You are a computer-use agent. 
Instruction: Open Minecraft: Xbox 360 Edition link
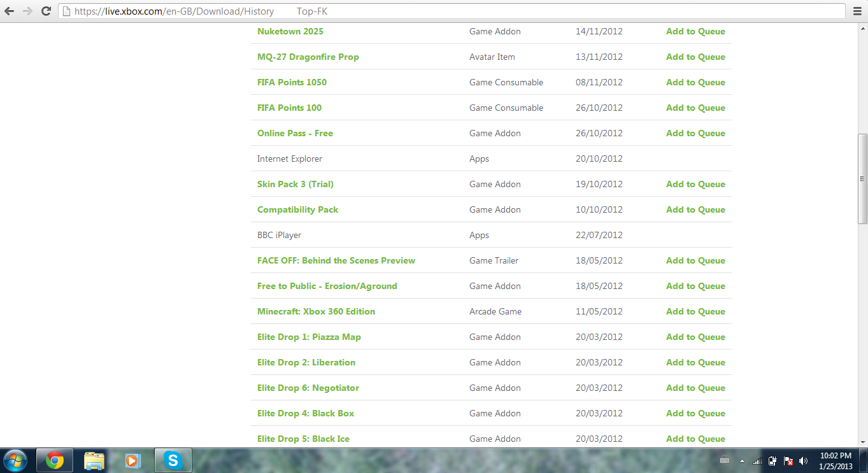(316, 311)
